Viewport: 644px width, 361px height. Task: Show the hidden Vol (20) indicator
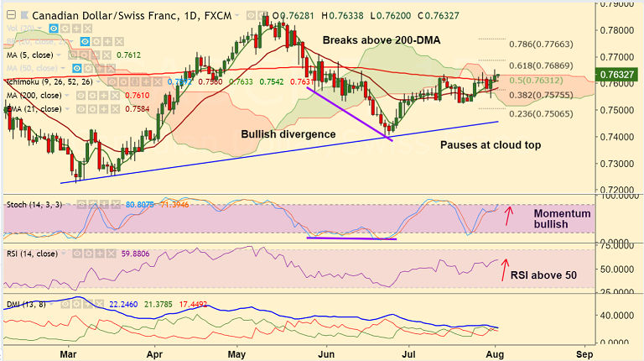[x=54, y=29]
